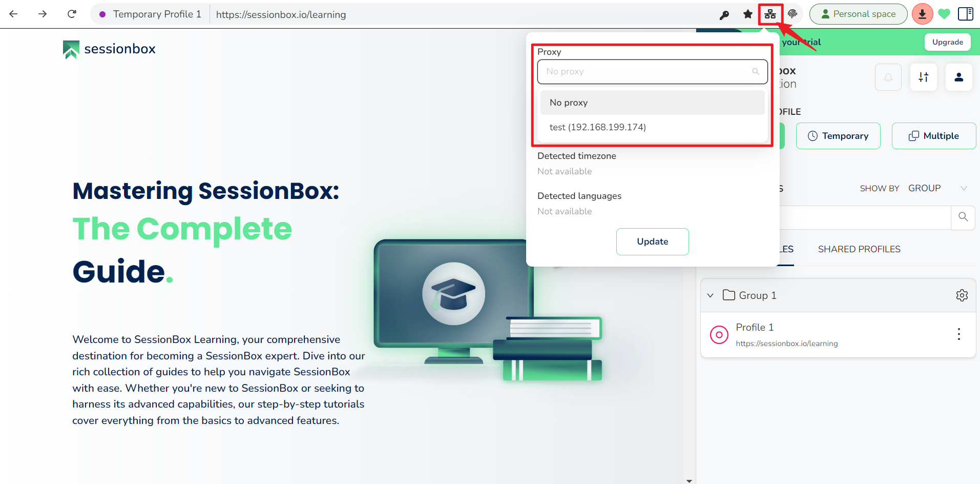This screenshot has width=980, height=484.
Task: Select the test (192.168.199.174) proxy option
Action: pyautogui.click(x=597, y=127)
